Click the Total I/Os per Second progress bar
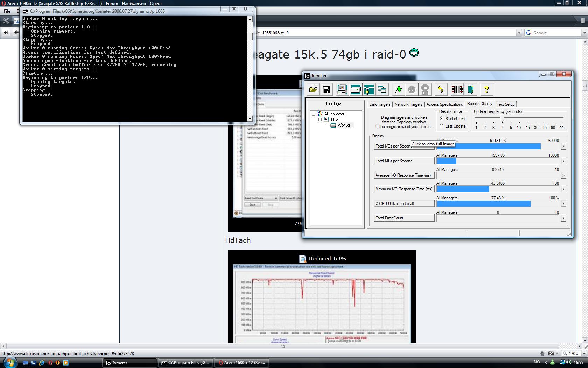 (x=498, y=146)
